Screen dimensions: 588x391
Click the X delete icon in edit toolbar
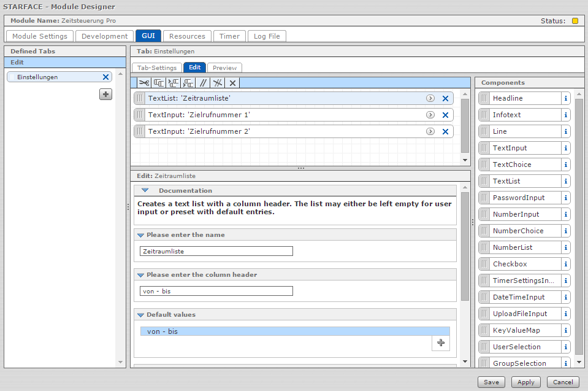pos(232,83)
